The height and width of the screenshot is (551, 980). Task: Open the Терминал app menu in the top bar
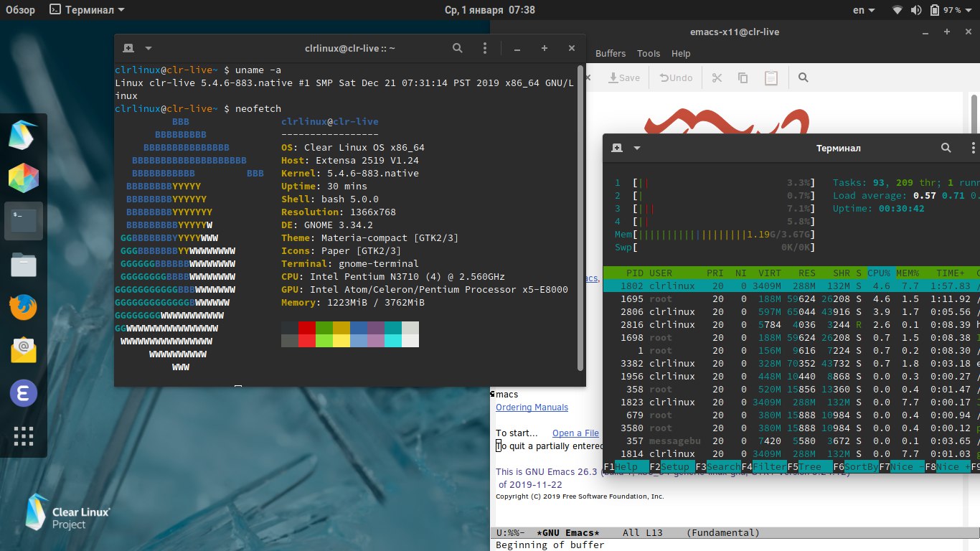[87, 10]
